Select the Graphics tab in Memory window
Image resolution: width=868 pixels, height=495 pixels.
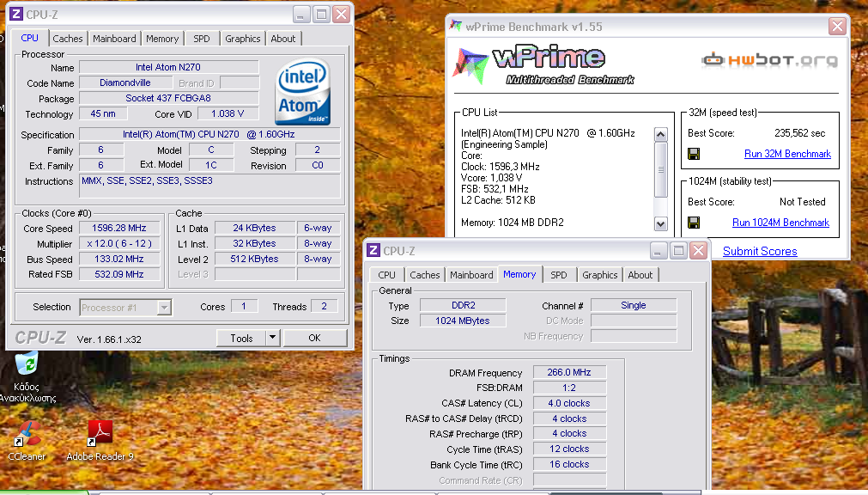599,275
